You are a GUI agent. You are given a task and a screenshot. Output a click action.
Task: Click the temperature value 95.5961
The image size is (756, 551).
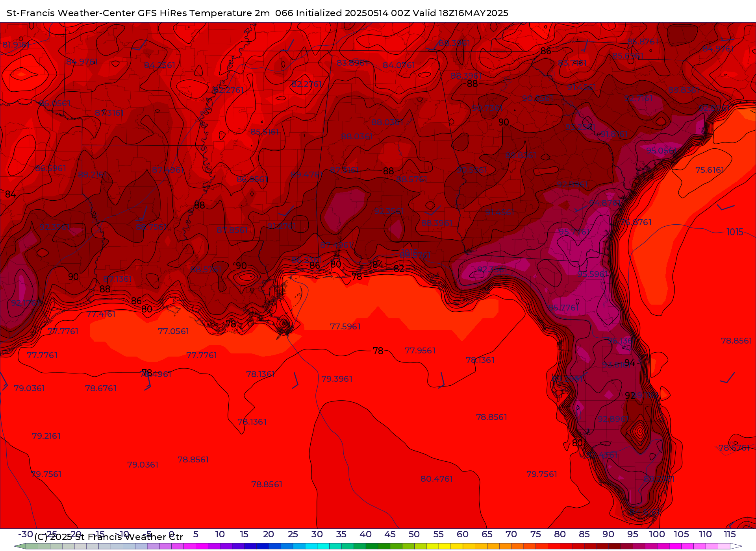593,274
